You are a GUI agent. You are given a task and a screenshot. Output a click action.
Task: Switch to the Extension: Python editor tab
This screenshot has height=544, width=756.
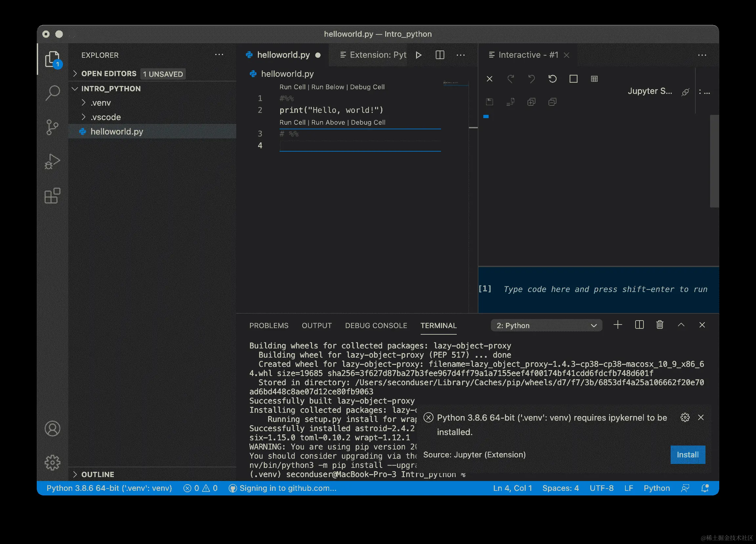(x=373, y=55)
